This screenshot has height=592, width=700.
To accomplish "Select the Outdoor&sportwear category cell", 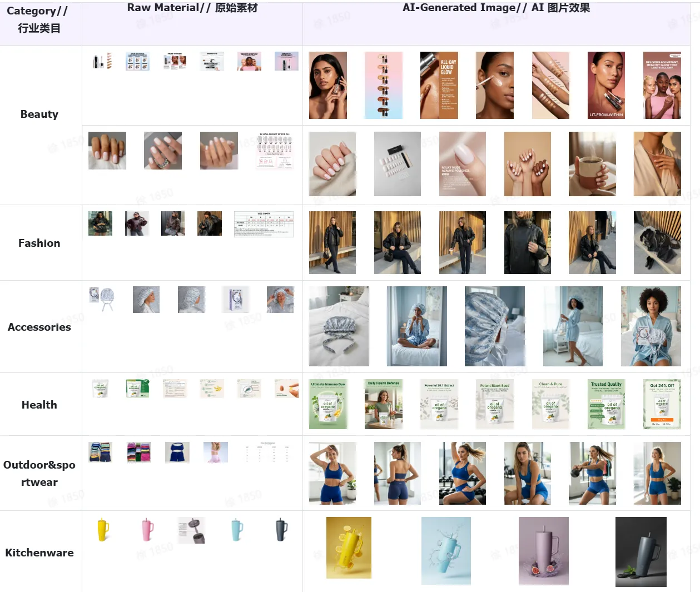I will coord(39,473).
